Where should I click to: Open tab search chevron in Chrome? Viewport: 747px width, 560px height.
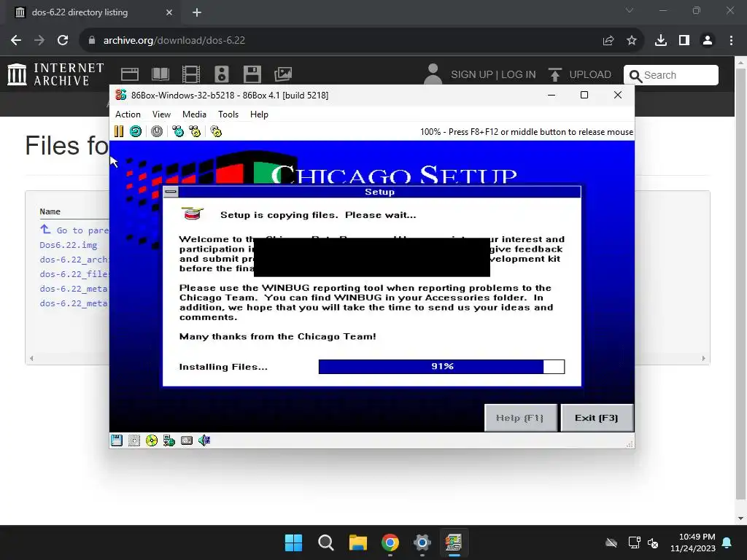pyautogui.click(x=630, y=10)
